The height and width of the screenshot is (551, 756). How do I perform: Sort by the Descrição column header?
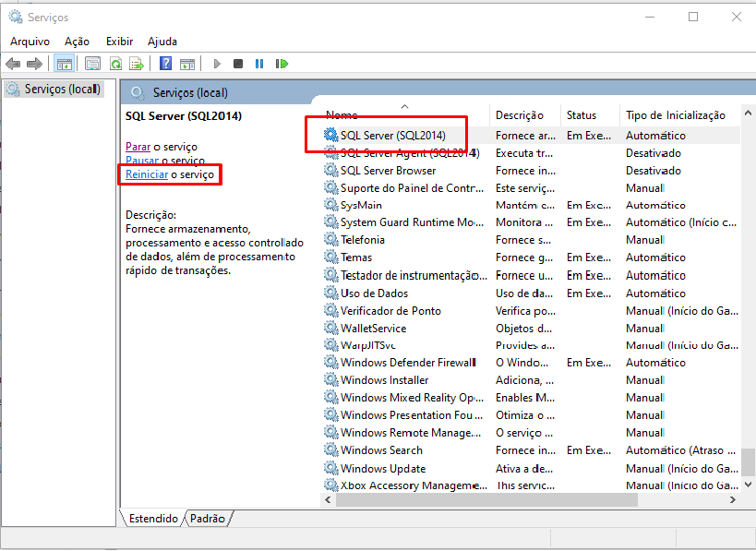coord(525,114)
